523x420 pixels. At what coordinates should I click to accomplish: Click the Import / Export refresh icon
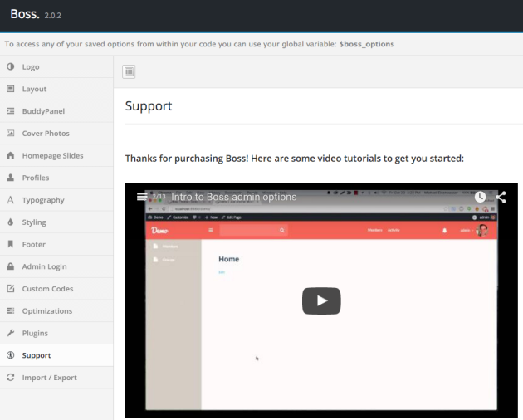(11, 378)
